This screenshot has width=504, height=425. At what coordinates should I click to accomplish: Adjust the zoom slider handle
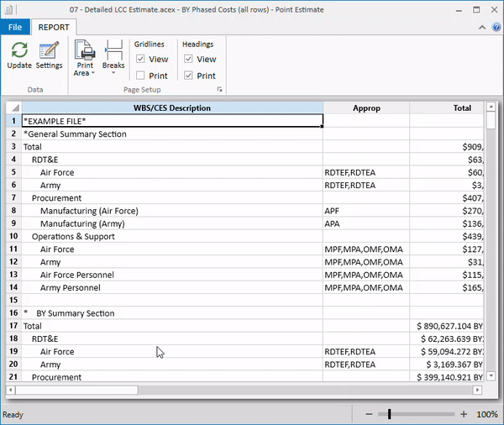tap(389, 414)
